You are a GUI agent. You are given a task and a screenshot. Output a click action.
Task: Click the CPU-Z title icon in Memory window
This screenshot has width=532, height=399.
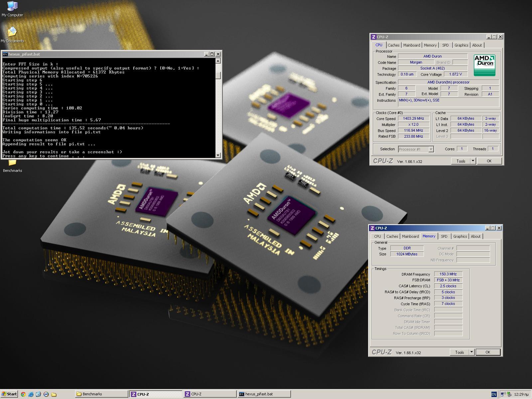[372, 228]
